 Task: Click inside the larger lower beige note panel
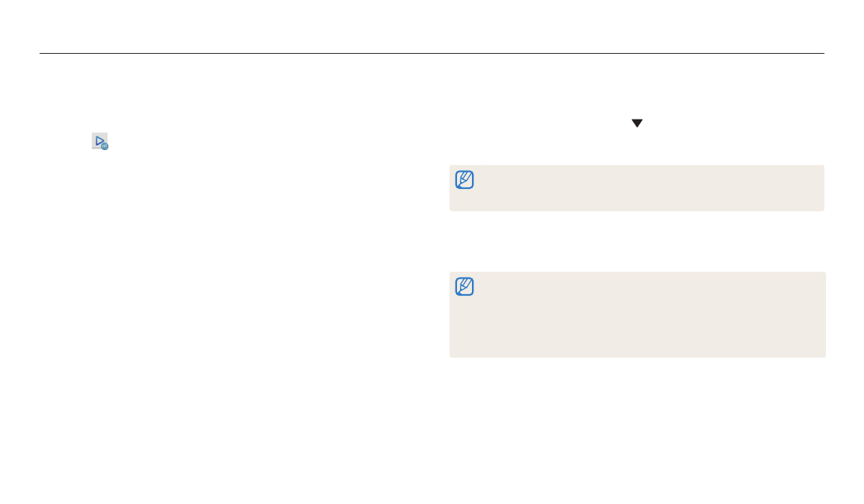coord(638,314)
